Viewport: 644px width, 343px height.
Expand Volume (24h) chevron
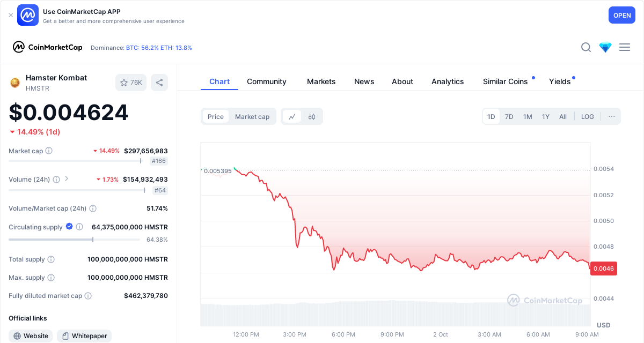67,179
